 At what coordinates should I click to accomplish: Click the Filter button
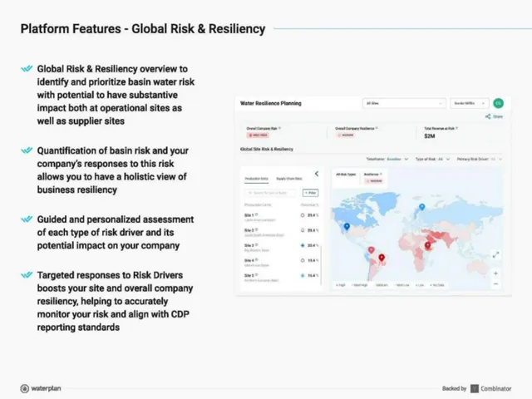tap(310, 193)
